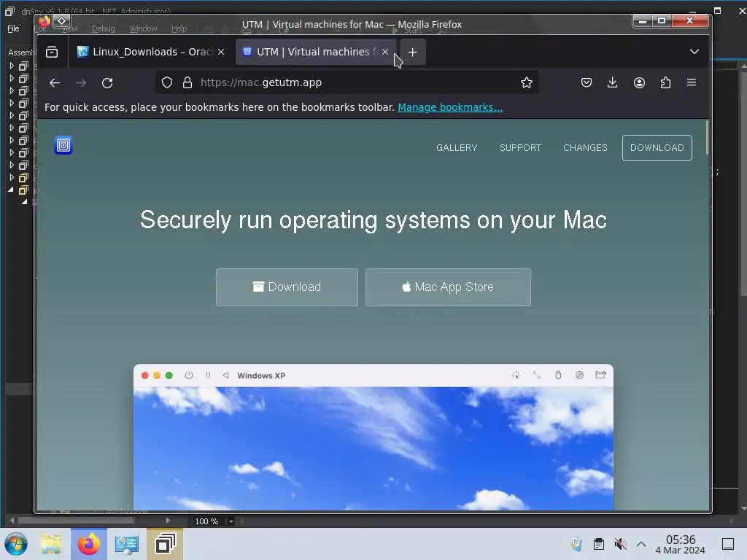Open File Explorer from the taskbar
Screen dimensions: 747x560
point(51,544)
